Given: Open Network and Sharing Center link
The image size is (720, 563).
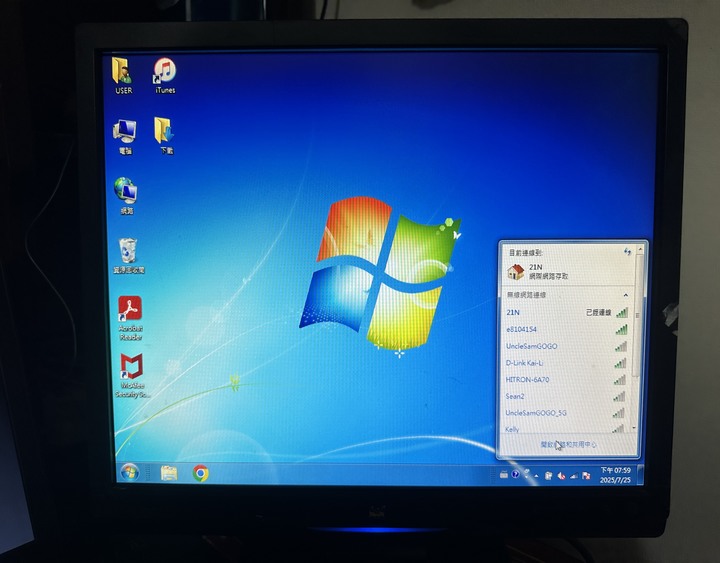Looking at the screenshot, I should click(x=569, y=445).
